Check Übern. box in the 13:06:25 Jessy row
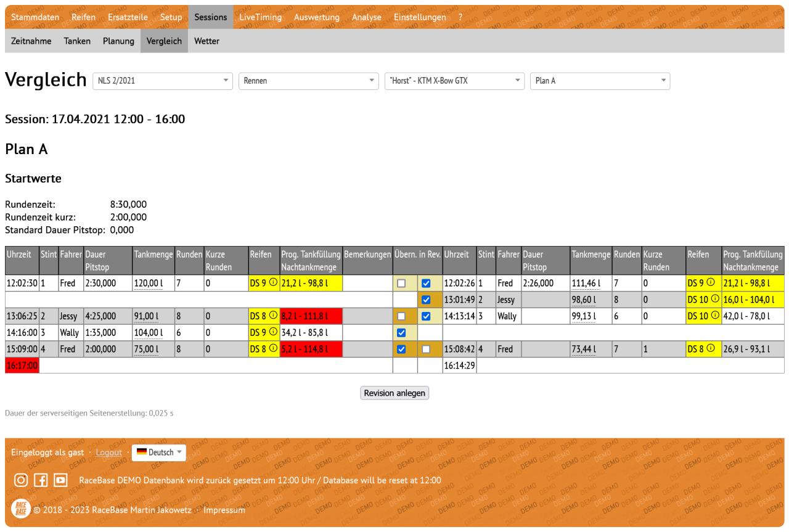 click(401, 316)
